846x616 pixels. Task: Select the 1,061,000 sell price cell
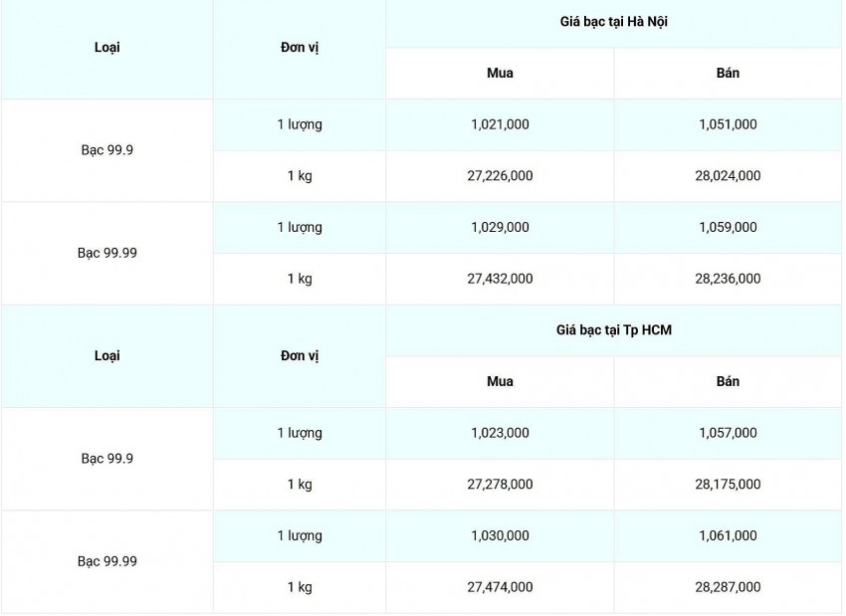click(728, 536)
